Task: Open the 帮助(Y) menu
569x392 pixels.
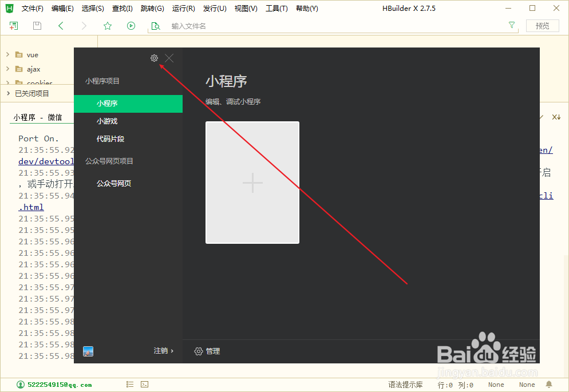Action: click(x=307, y=9)
